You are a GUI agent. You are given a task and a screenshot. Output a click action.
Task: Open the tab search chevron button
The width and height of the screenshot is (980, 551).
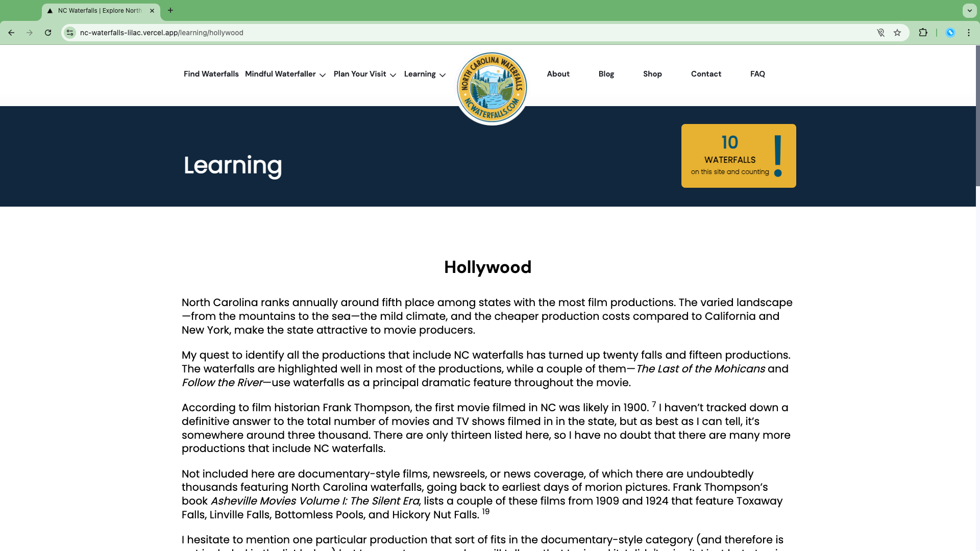point(969,10)
